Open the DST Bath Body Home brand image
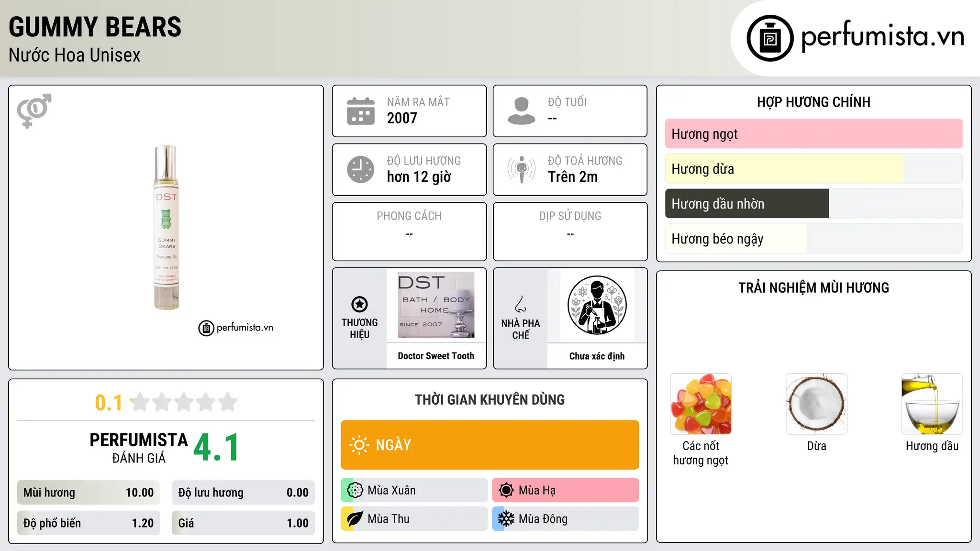Viewport: 980px width, 551px height. (x=436, y=305)
